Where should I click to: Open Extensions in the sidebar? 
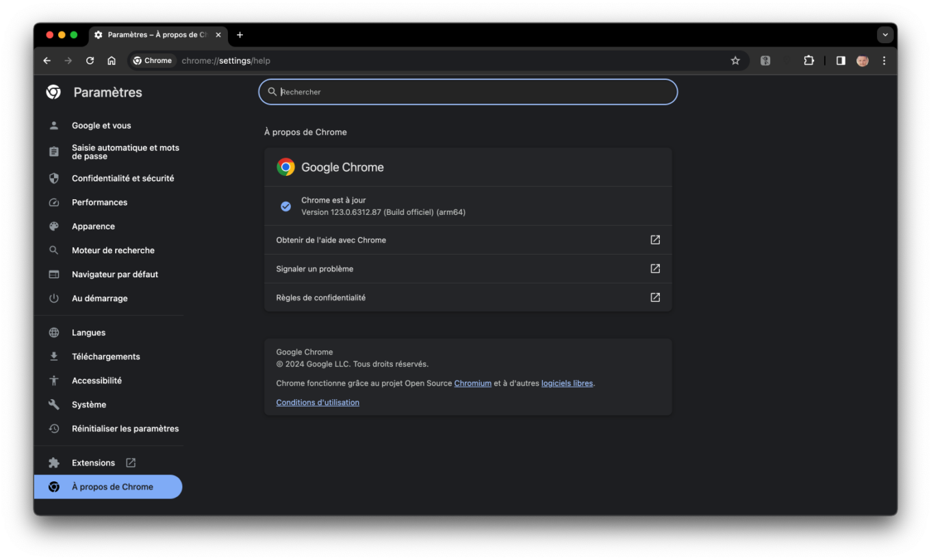point(110,463)
